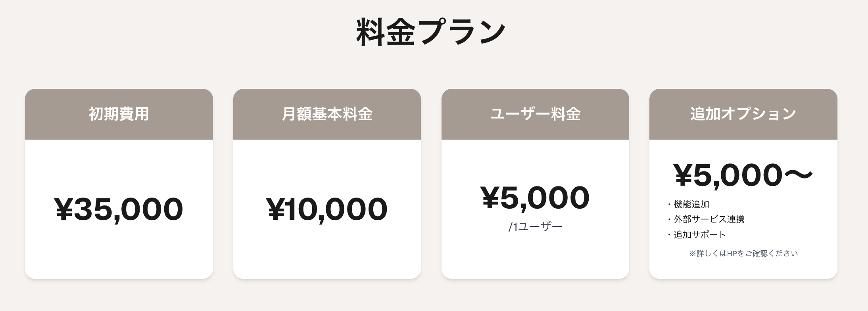Click the yen symbol in ¥35,000

[64, 209]
